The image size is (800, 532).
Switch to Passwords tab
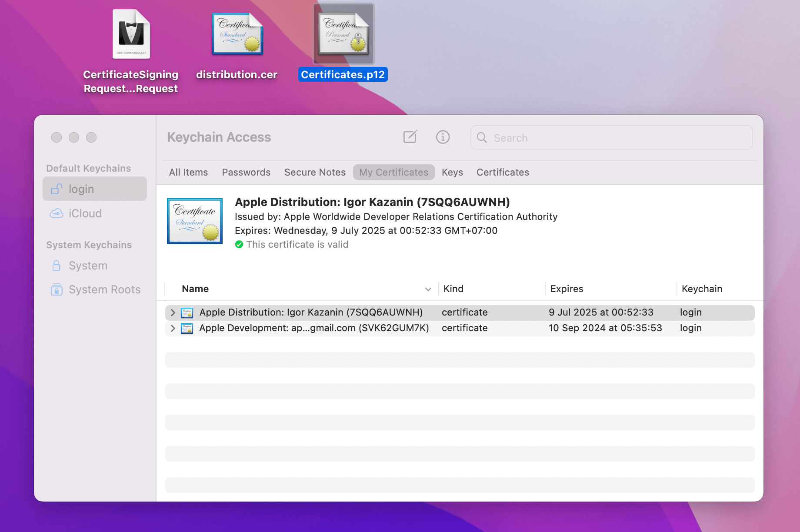(x=246, y=172)
